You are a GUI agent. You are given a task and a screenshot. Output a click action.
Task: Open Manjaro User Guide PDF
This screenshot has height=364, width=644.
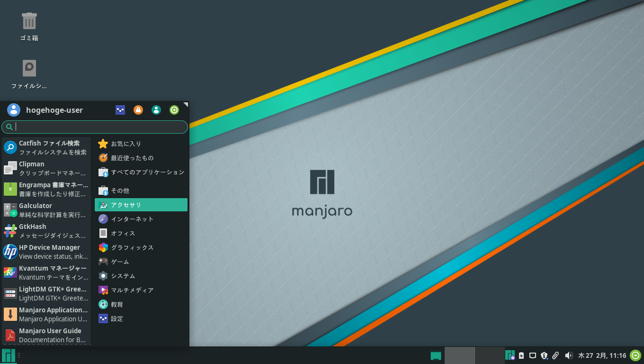click(x=46, y=335)
